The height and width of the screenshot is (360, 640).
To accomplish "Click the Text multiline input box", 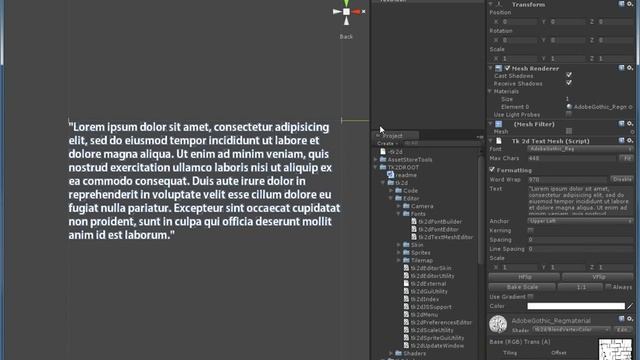I will click(x=580, y=200).
